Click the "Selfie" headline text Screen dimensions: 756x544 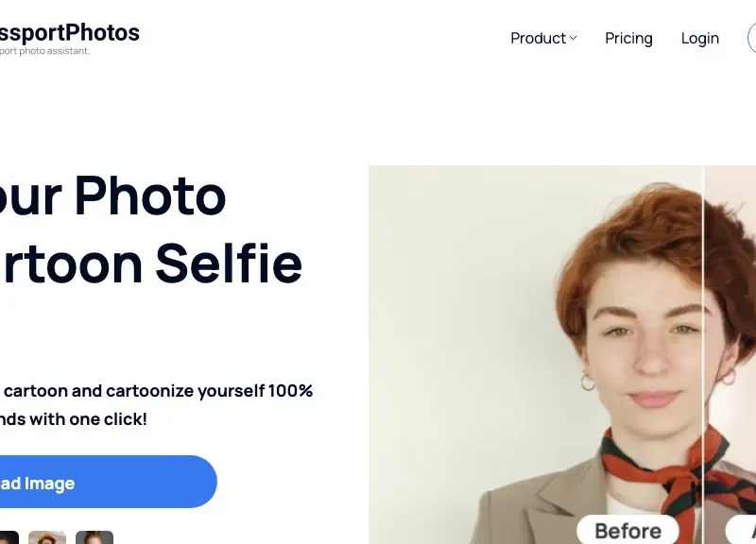point(229,263)
